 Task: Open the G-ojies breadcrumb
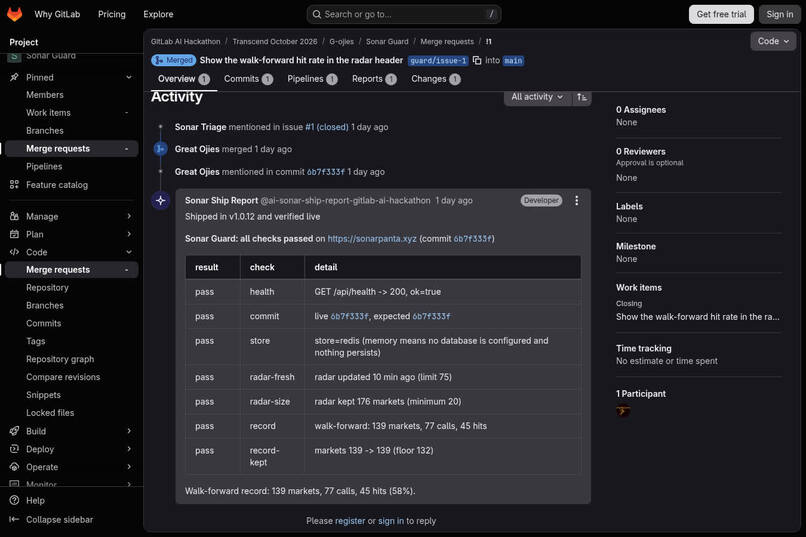(341, 42)
